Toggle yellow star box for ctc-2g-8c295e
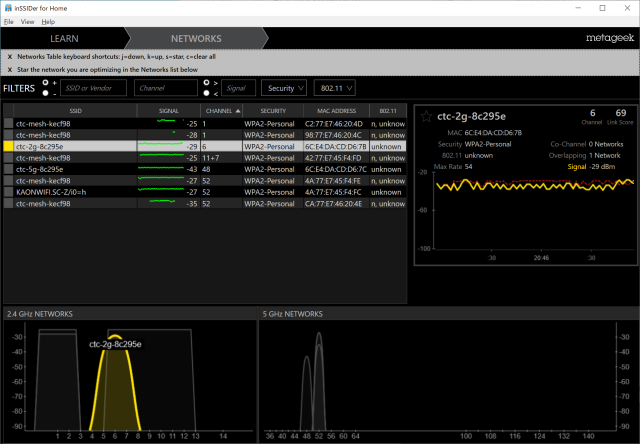Image resolution: width=640 pixels, height=444 pixels. pyautogui.click(x=8, y=146)
